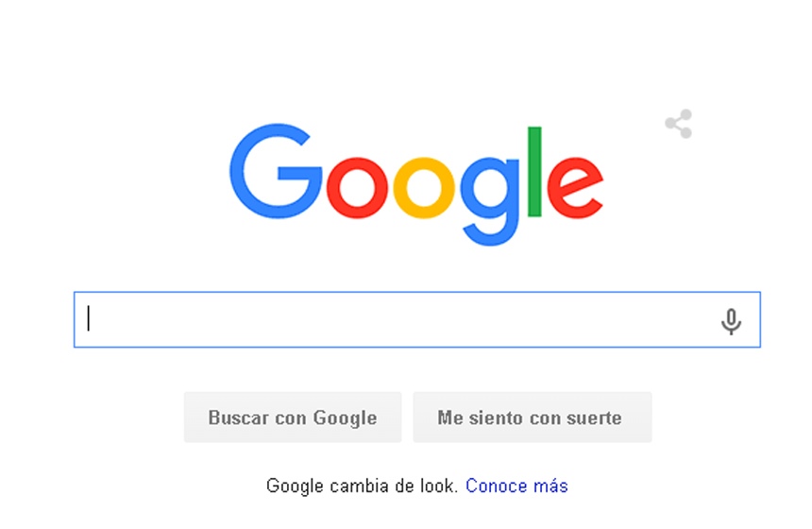Click the text cursor inside the search box
This screenshot has height=529, width=812.
pyautogui.click(x=89, y=318)
